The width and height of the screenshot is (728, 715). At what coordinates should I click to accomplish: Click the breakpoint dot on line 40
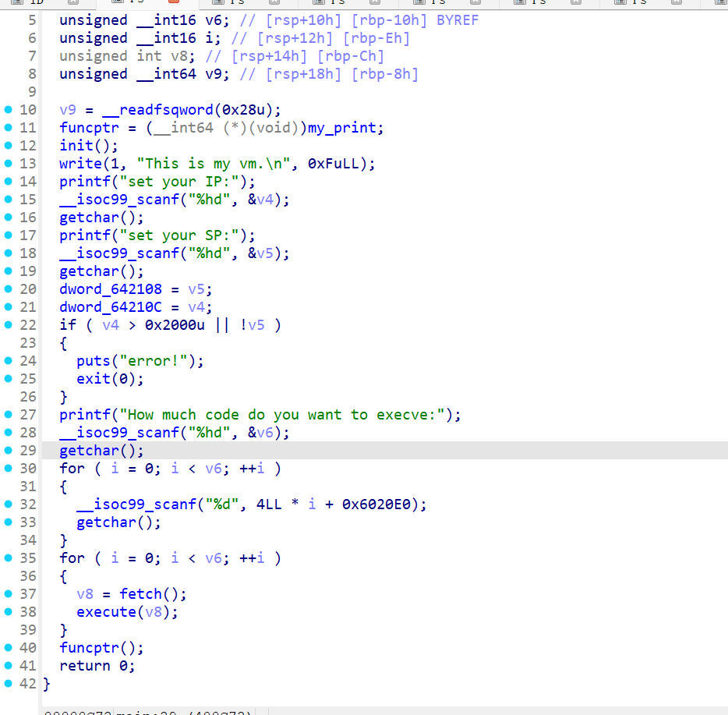point(8,648)
